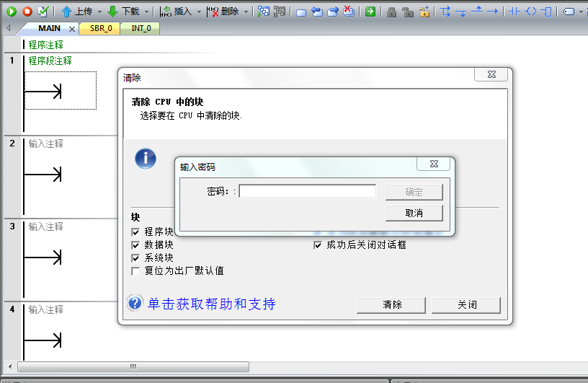Click the Insert coil icon
Image resolution: width=588 pixels, height=383 pixels.
531,12
